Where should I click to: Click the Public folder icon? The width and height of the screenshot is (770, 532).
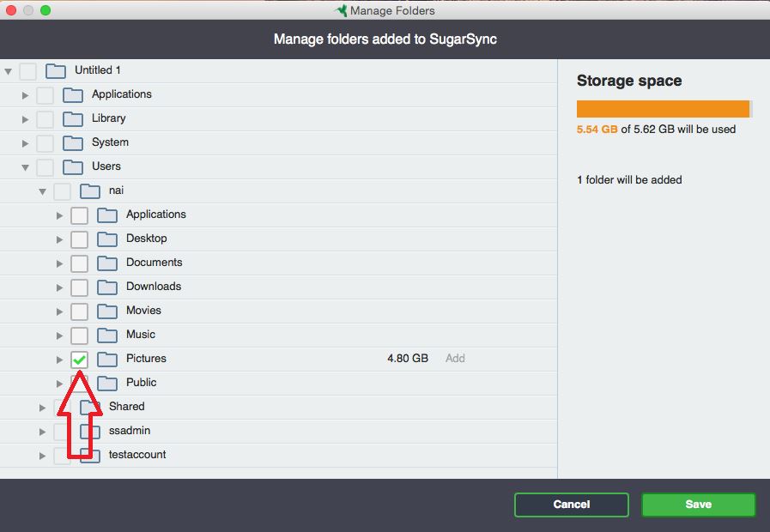click(x=107, y=383)
